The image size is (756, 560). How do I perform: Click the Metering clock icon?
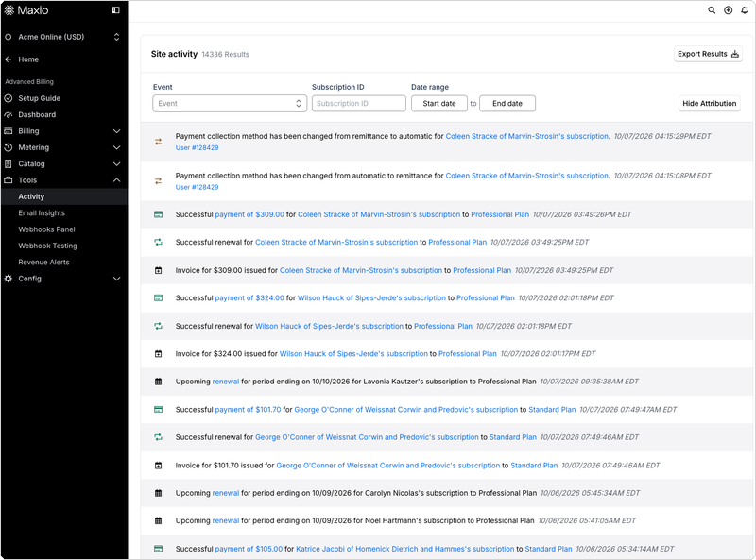pyautogui.click(x=9, y=147)
